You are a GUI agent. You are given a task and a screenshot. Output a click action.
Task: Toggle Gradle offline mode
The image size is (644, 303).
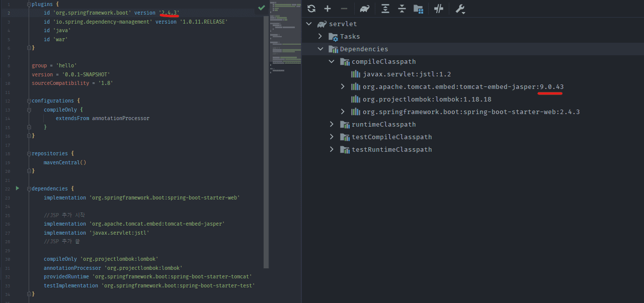[x=439, y=8]
